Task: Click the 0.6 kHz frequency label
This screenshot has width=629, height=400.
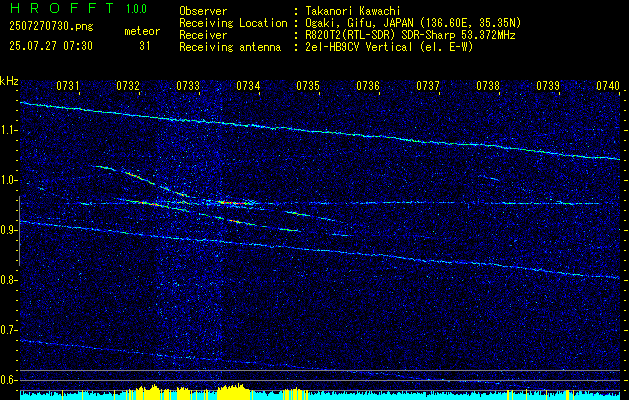Action: coord(7,380)
